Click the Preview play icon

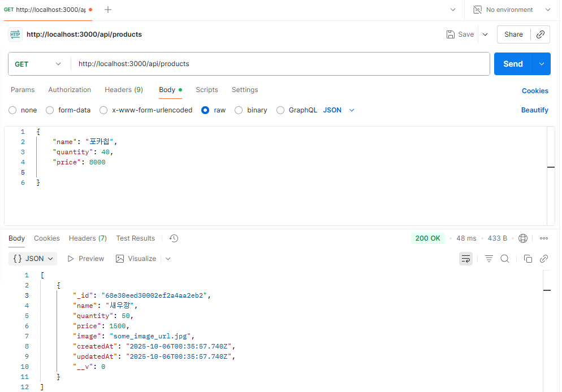[x=71, y=259]
